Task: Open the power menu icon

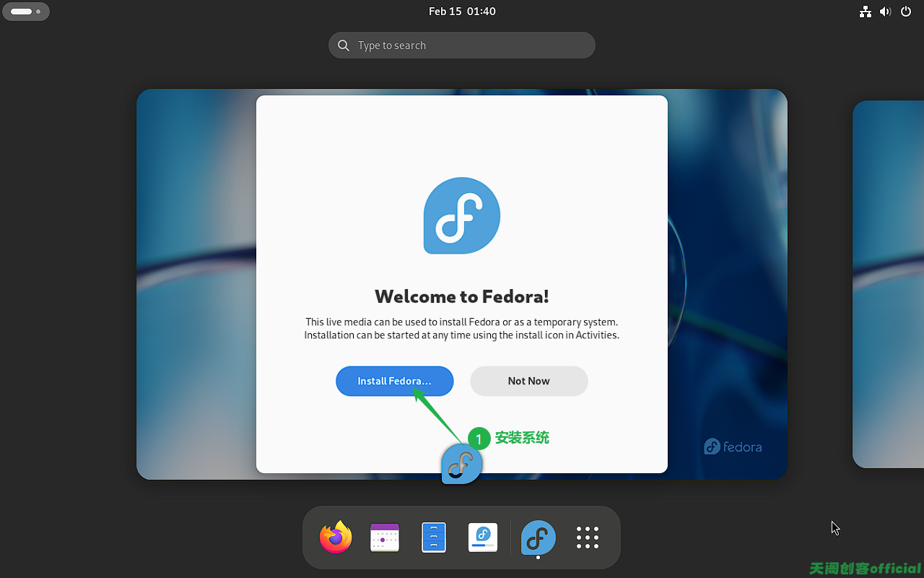Action: click(x=906, y=12)
